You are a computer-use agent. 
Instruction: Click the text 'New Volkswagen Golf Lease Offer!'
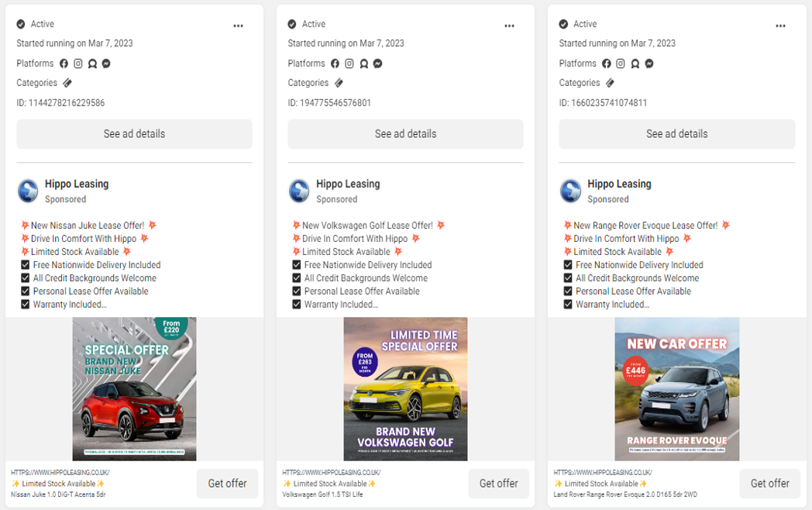point(368,226)
